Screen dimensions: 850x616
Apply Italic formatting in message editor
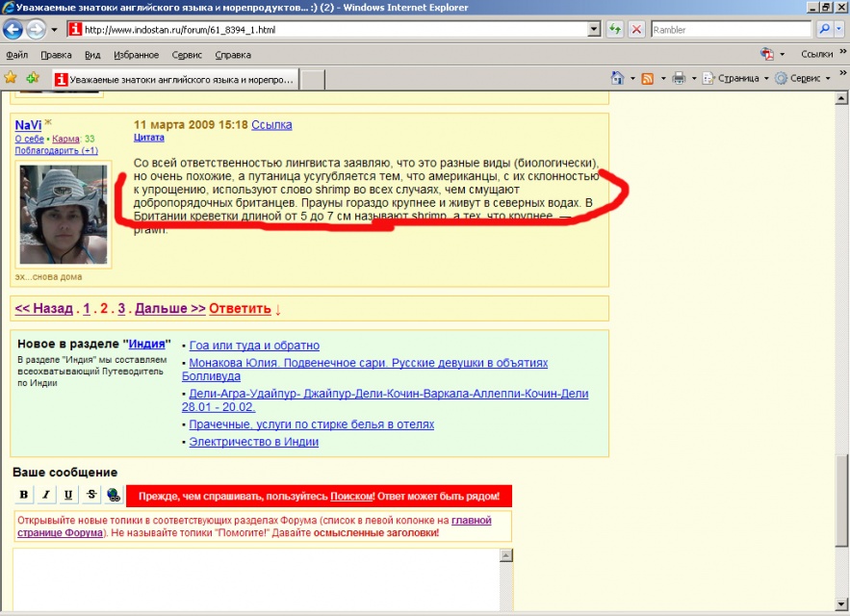click(46, 495)
